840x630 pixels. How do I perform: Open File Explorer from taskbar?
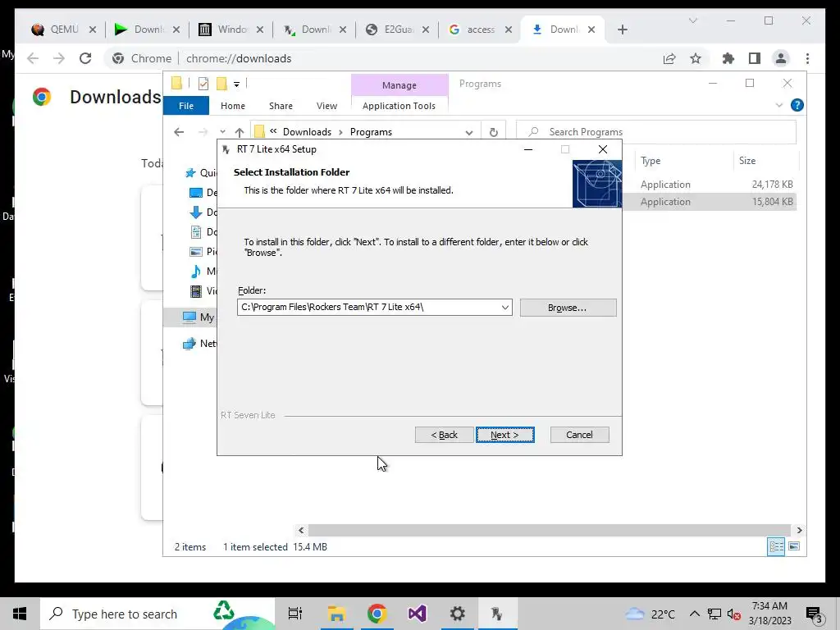pyautogui.click(x=336, y=614)
